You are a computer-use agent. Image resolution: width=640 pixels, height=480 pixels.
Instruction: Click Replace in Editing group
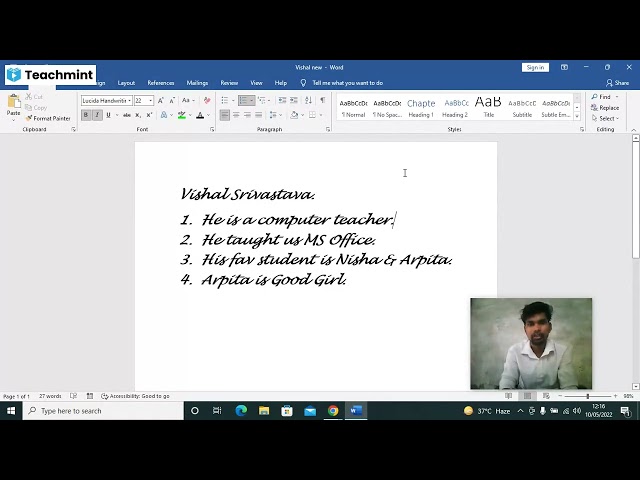click(x=605, y=108)
